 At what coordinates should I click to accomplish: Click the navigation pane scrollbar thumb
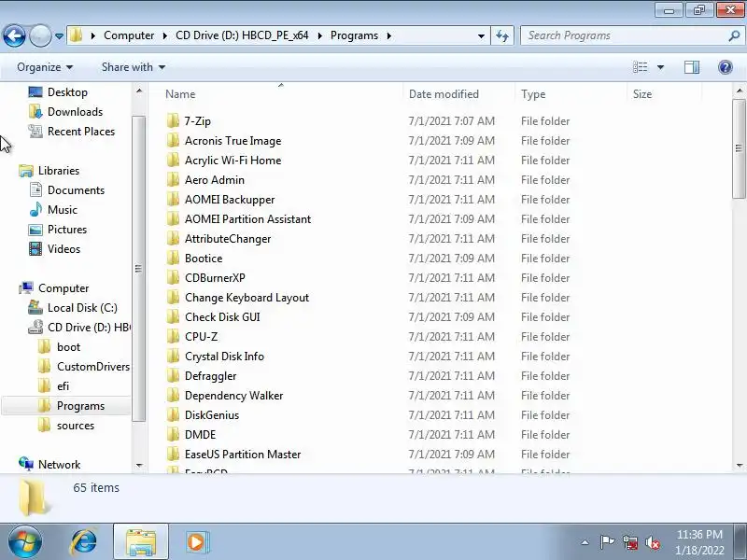click(138, 269)
